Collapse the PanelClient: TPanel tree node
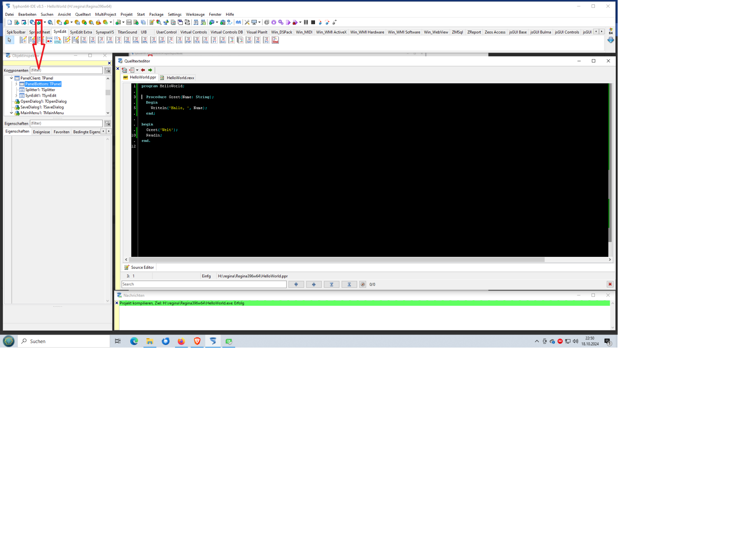Viewport: 746px width, 560px height. pyautogui.click(x=12, y=78)
